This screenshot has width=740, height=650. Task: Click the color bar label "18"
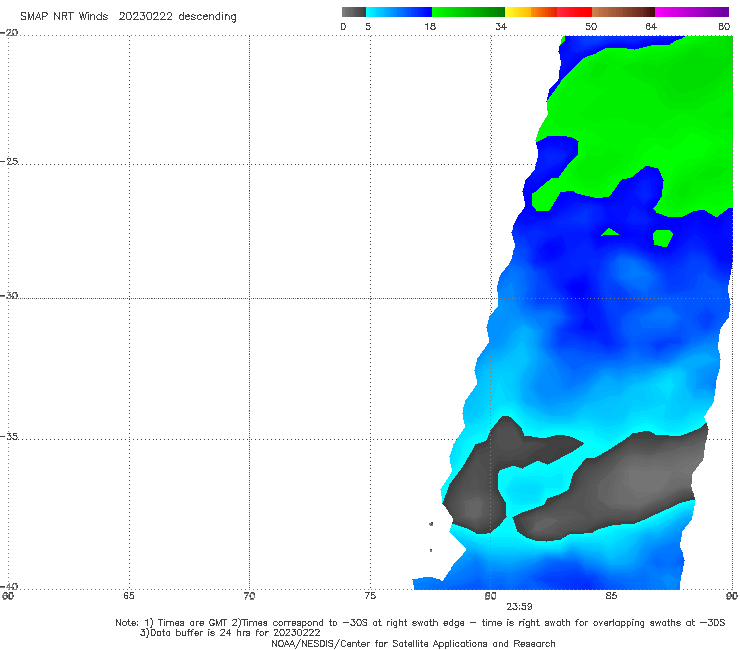[430, 27]
